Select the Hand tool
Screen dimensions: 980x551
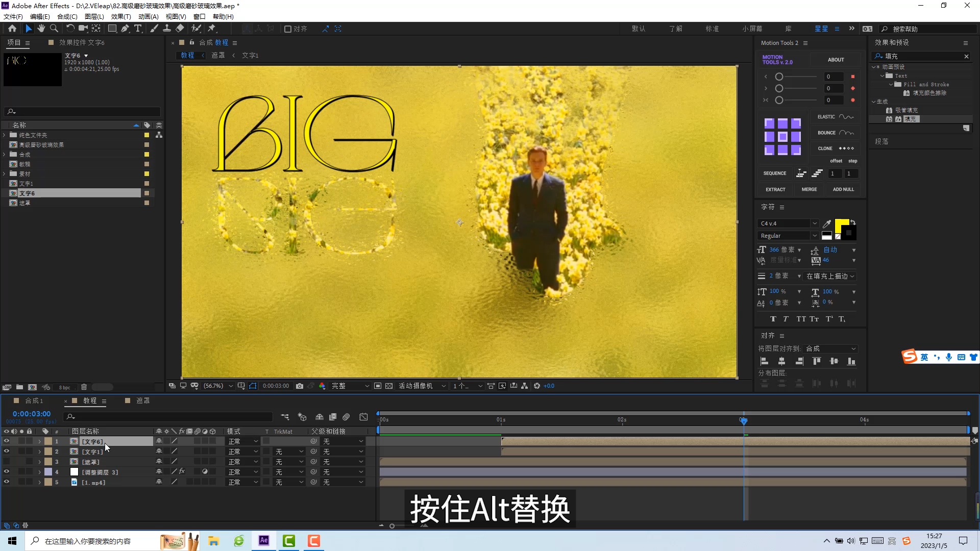(x=41, y=29)
